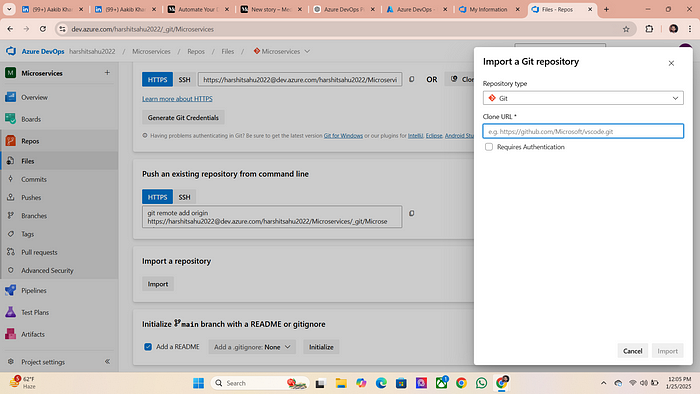Collapse the sidebar with double-chevron icon
This screenshot has width=700, height=394.
pos(107,362)
